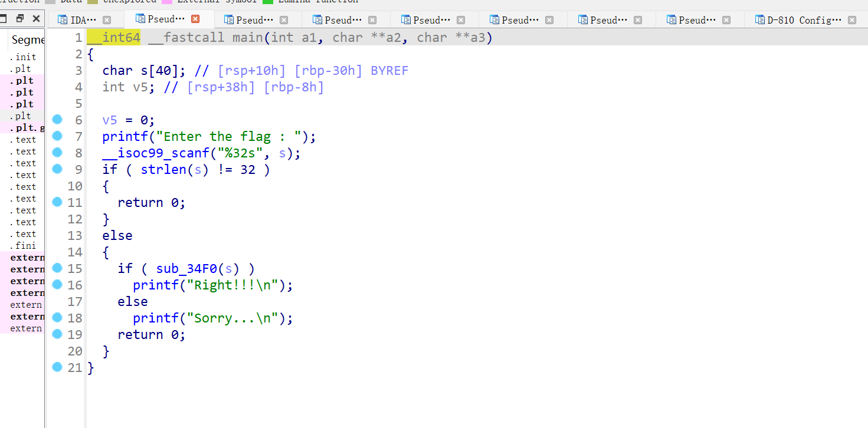Toggle breakpoint dot on line 11

pyautogui.click(x=57, y=202)
